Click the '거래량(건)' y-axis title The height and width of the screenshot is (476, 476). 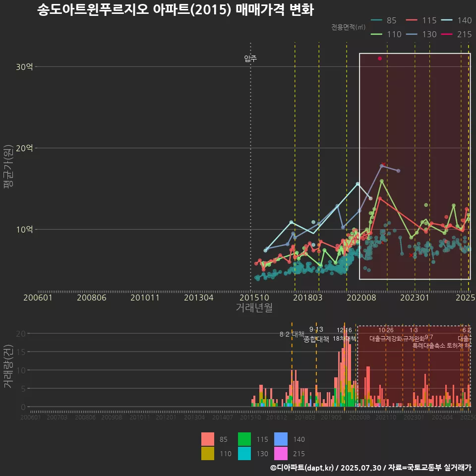[x=8, y=366]
